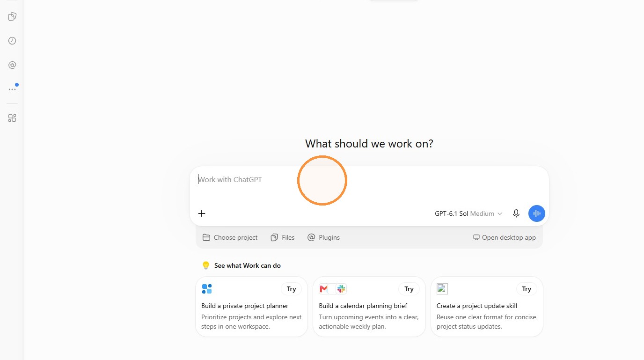
Task: Click the folder icon beside Choose project
Action: [x=206, y=237]
